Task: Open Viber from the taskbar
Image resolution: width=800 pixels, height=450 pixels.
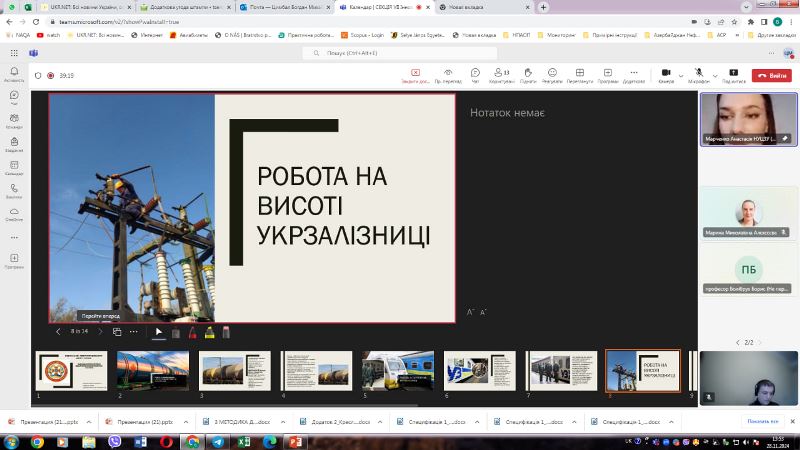Action: (x=115, y=441)
